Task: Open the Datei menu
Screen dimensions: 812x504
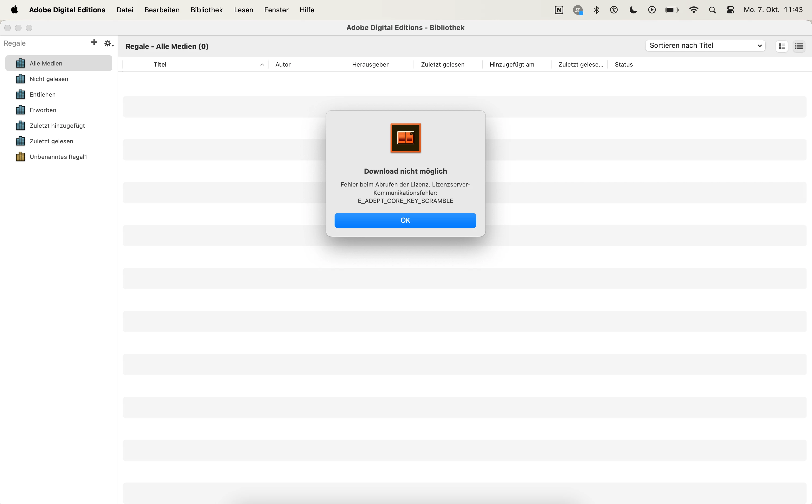Action: pos(125,10)
